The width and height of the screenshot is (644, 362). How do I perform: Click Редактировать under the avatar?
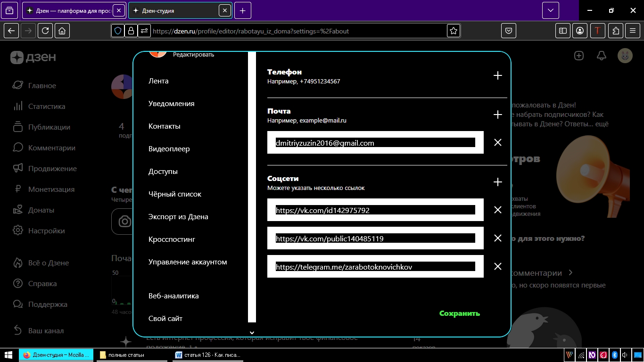[x=193, y=55]
